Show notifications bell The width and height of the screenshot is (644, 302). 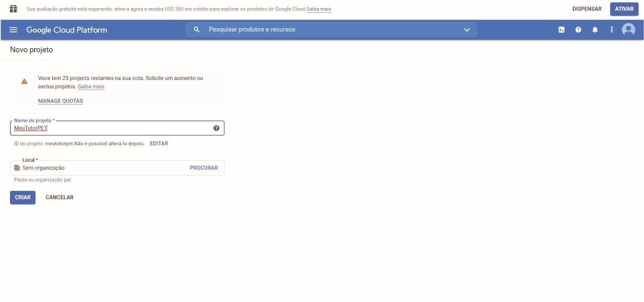click(x=595, y=30)
